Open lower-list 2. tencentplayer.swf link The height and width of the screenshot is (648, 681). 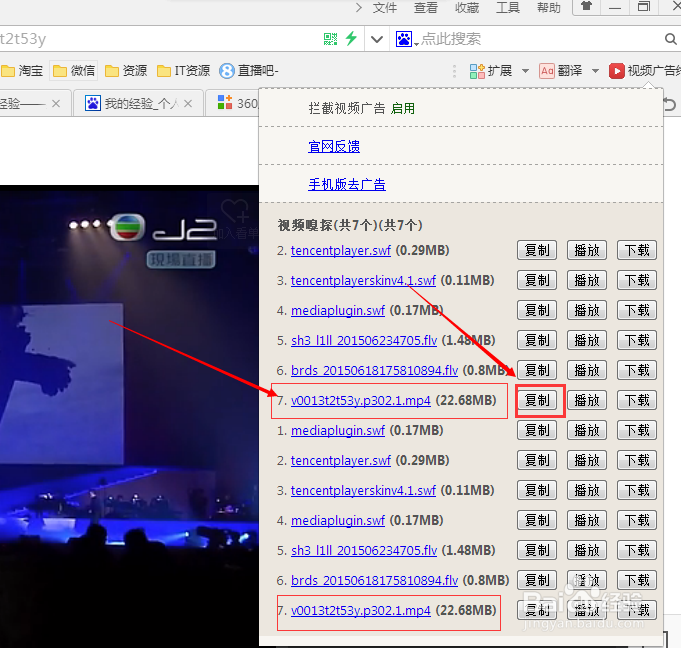[340, 460]
